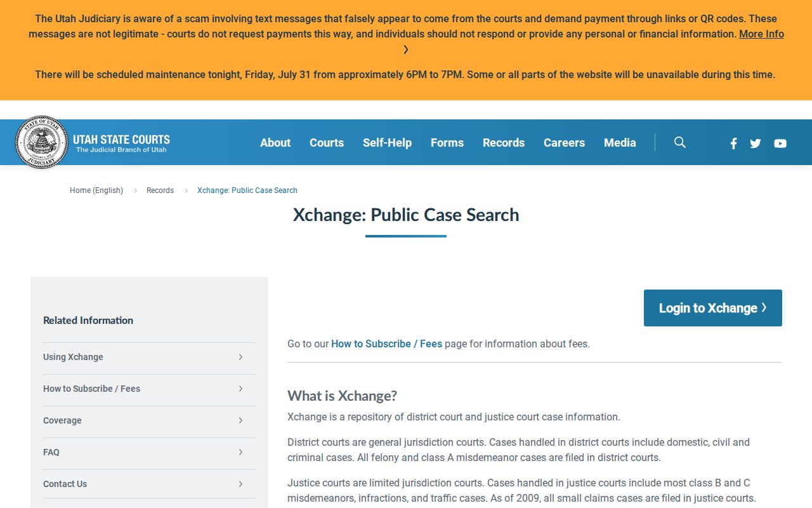812x508 pixels.
Task: Open the Careers menu
Action: pos(564,143)
